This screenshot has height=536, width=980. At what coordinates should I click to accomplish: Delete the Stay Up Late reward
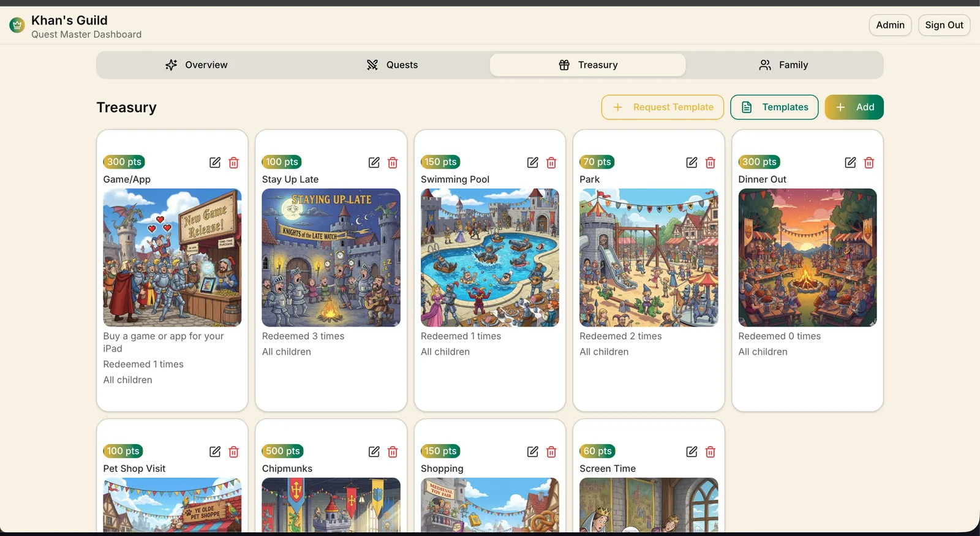(x=393, y=162)
